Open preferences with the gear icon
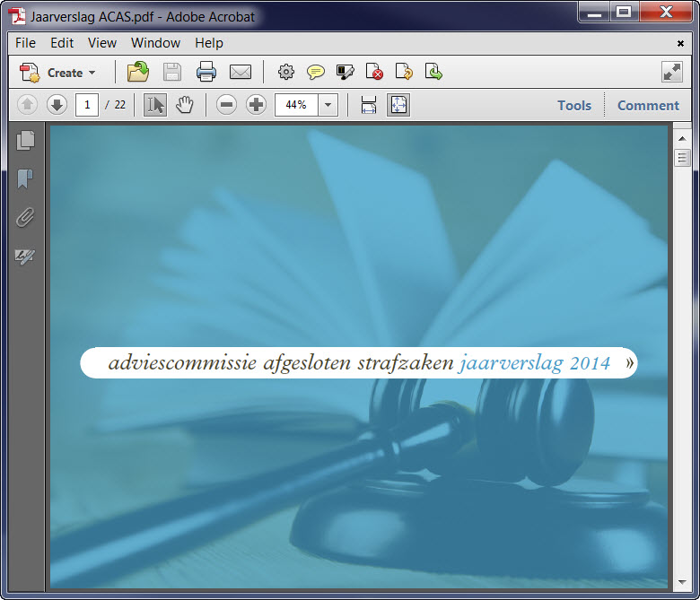Image resolution: width=700 pixels, height=600 pixels. 286,72
